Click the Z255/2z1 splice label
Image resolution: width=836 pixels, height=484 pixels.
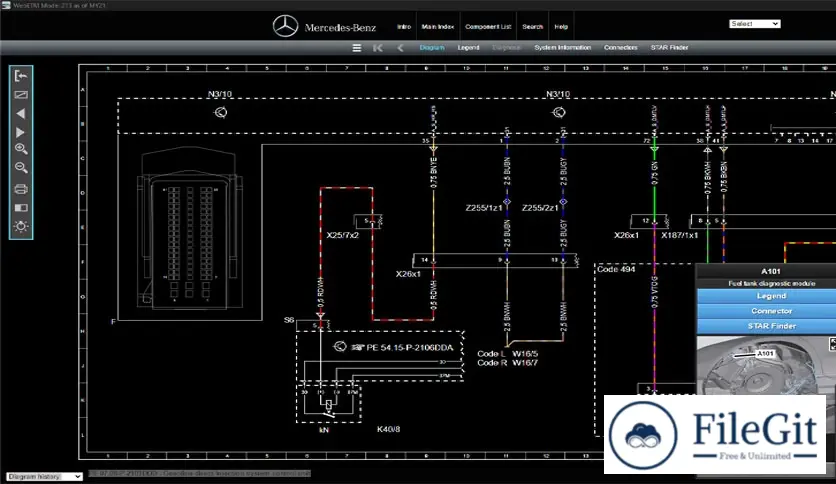coord(540,208)
